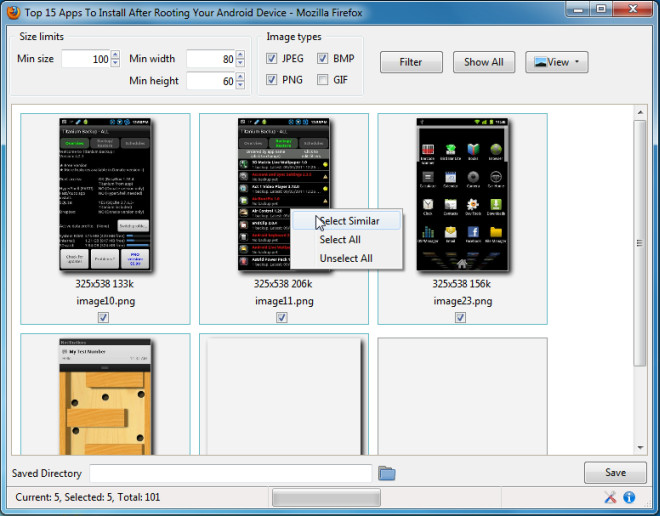660x516 pixels.
Task: Increase Min size with up arrow
Action: [115, 55]
